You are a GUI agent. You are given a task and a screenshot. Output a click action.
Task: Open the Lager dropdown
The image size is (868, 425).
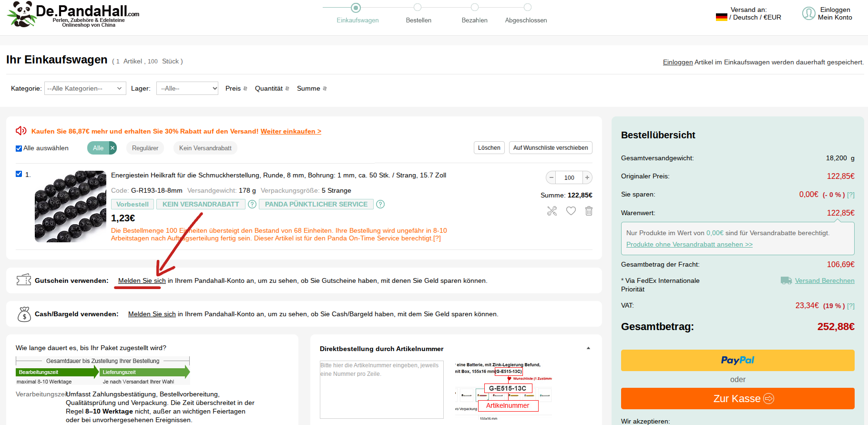pos(187,88)
